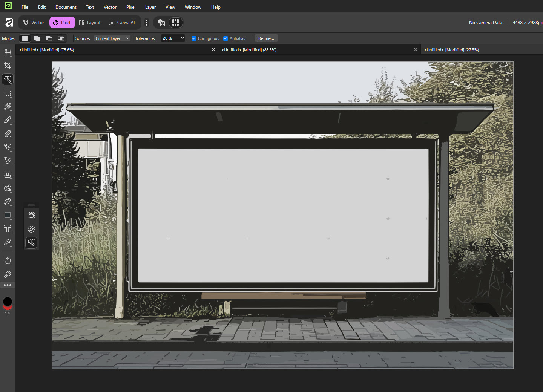Click the shape-and-text icon next to the grid button
543x392 pixels.
[x=161, y=23]
